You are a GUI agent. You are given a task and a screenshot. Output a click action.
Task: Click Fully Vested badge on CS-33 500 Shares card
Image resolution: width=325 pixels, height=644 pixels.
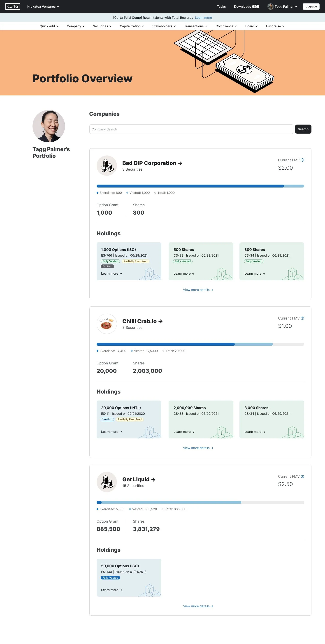point(183,261)
